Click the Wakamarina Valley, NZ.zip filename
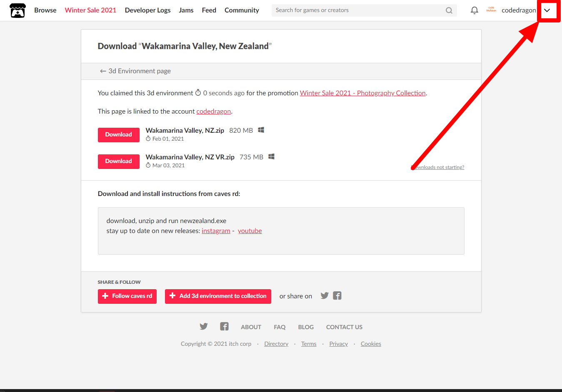 click(185, 131)
